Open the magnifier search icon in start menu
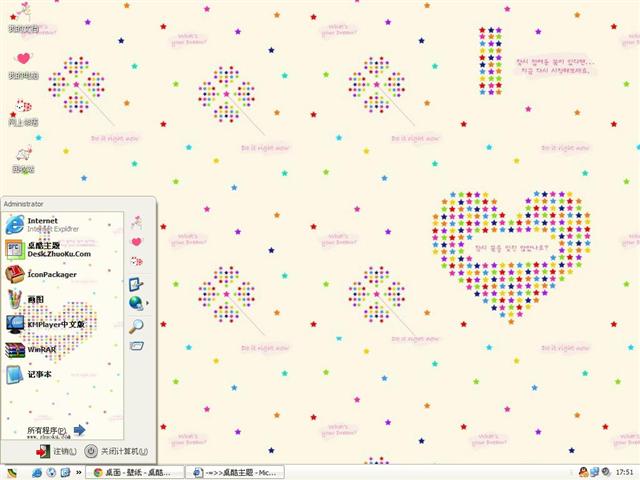Screen dimensions: 640x480 [x=136, y=326]
